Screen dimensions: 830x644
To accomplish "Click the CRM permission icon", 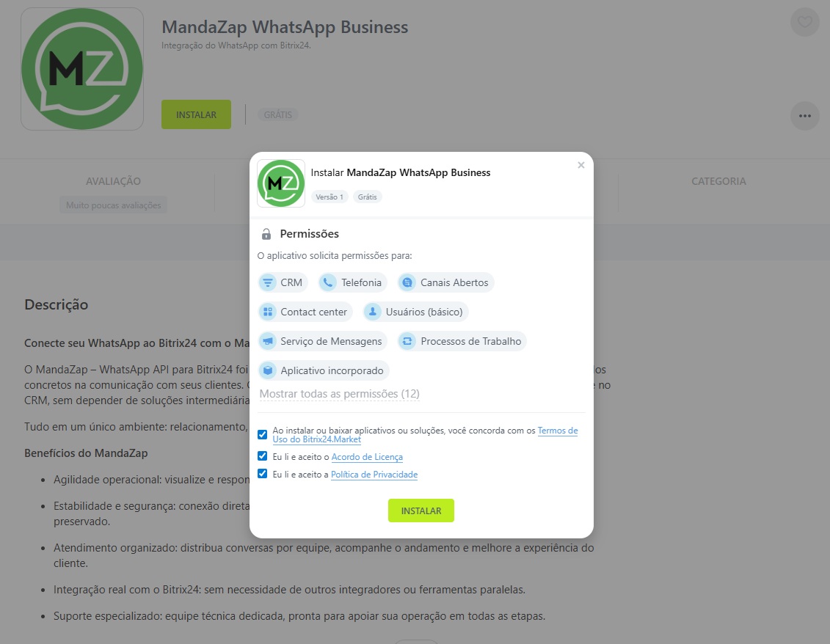I will (268, 282).
